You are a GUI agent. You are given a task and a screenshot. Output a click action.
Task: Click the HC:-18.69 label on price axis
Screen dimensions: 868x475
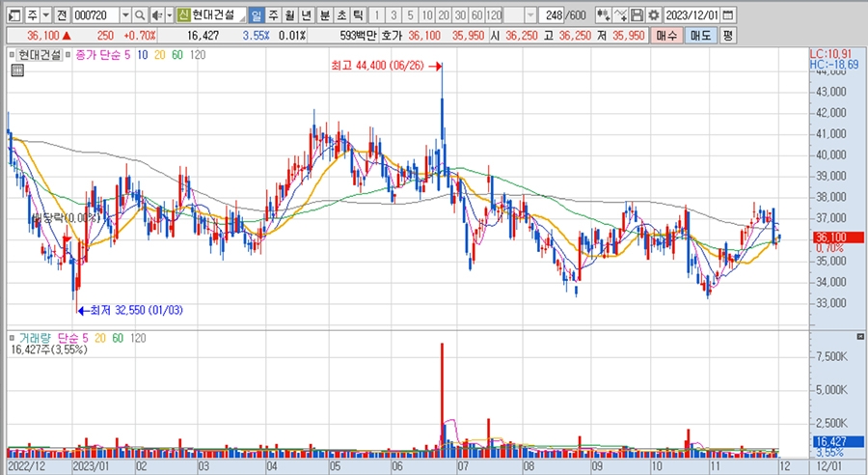834,65
